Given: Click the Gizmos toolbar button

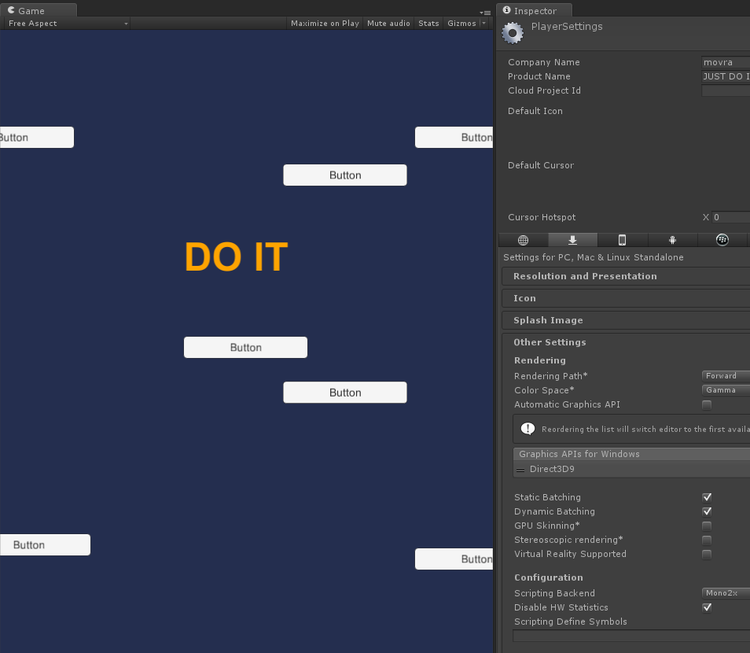Looking at the screenshot, I should pyautogui.click(x=462, y=23).
